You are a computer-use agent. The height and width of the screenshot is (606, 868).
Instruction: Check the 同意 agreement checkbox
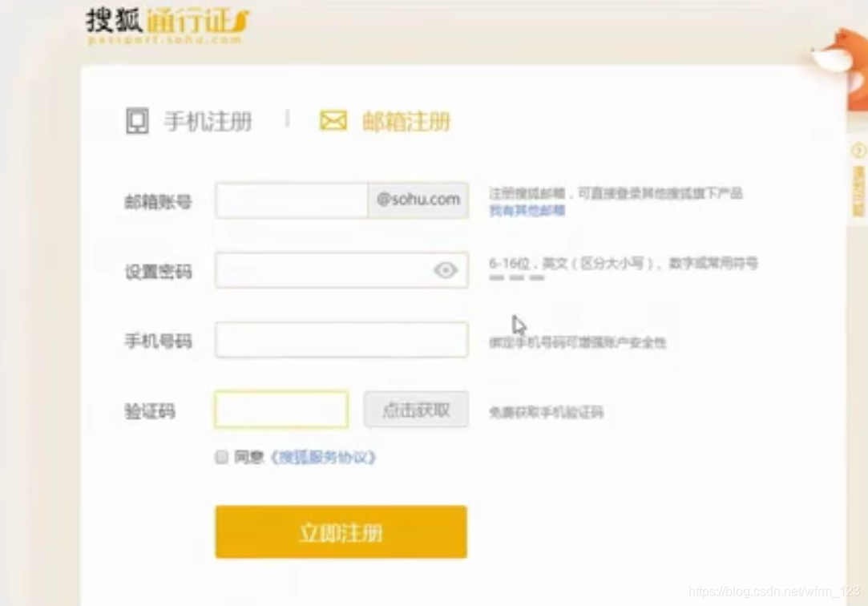tap(221, 457)
